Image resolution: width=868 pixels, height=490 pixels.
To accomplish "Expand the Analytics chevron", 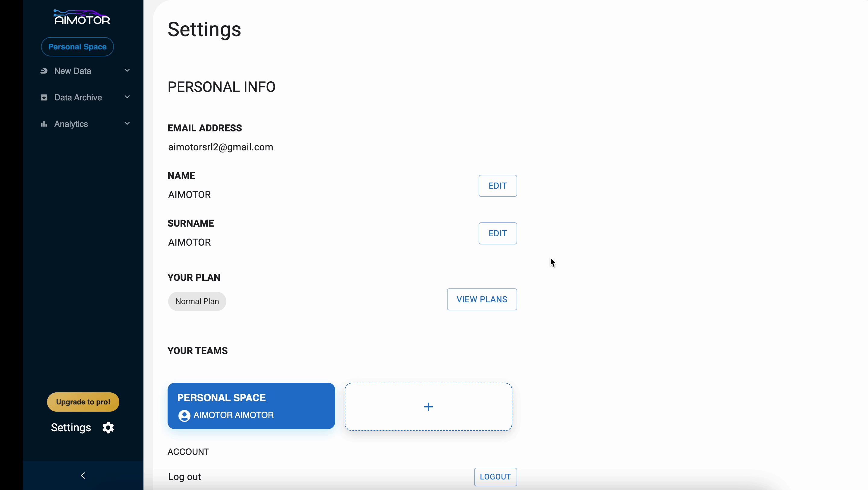I will 127,123.
